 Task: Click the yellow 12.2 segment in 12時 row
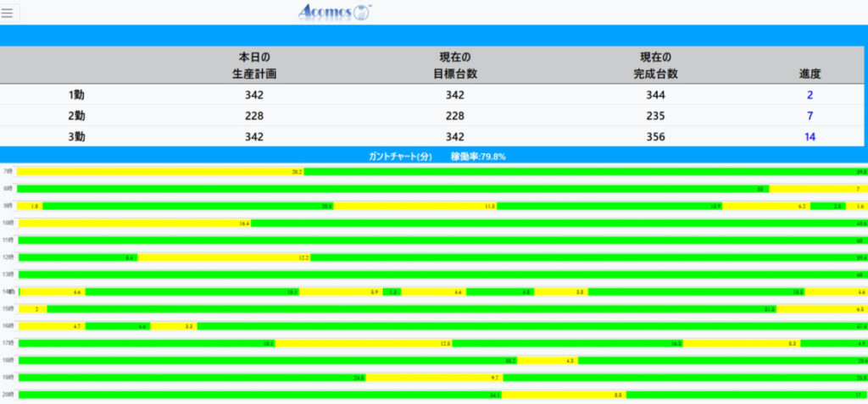(224, 257)
